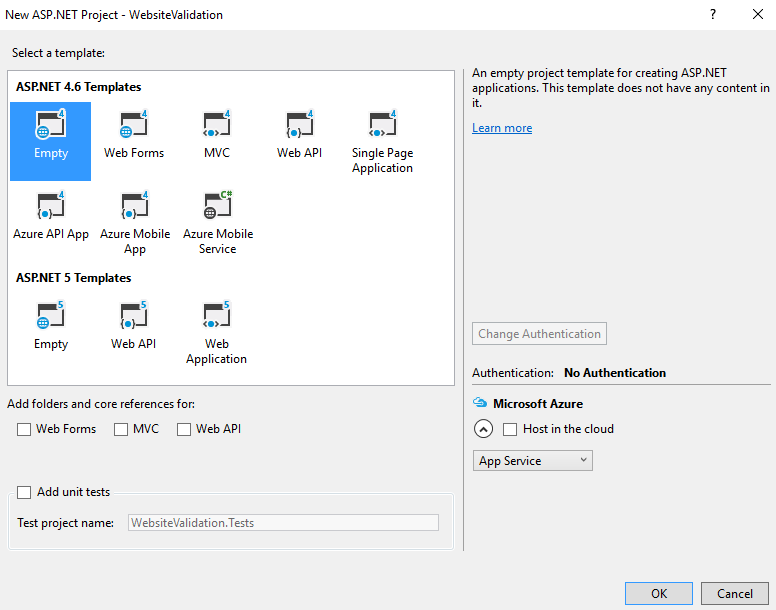Choose the ASP.NET 5 Web Application template
Image resolution: width=776 pixels, height=610 pixels.
217,318
